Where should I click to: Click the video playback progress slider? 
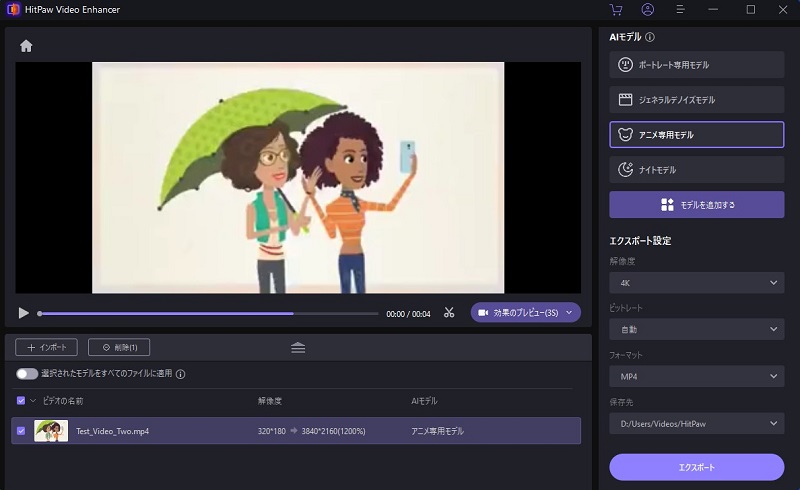[210, 313]
